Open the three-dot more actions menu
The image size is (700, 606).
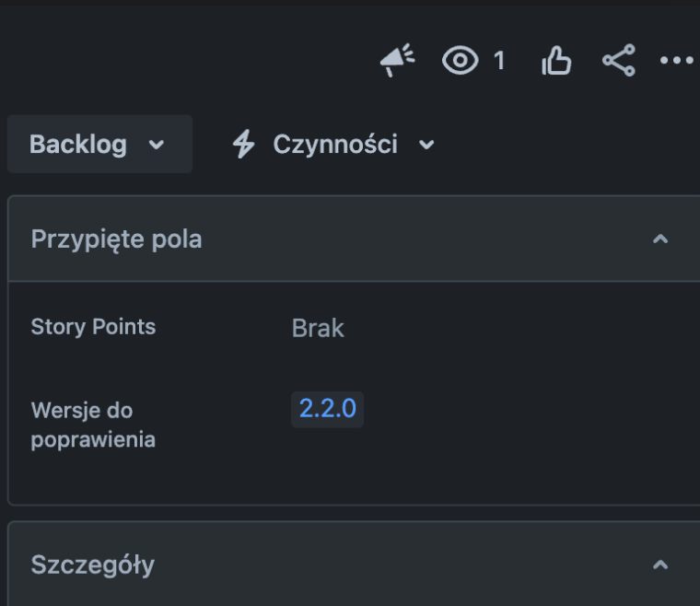(676, 62)
